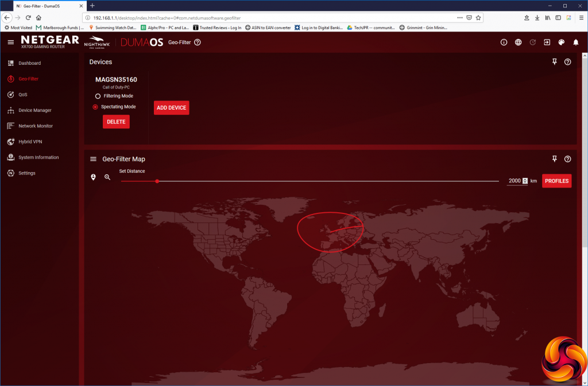Click the ADD DEVICE button
The width and height of the screenshot is (588, 386).
tap(171, 108)
